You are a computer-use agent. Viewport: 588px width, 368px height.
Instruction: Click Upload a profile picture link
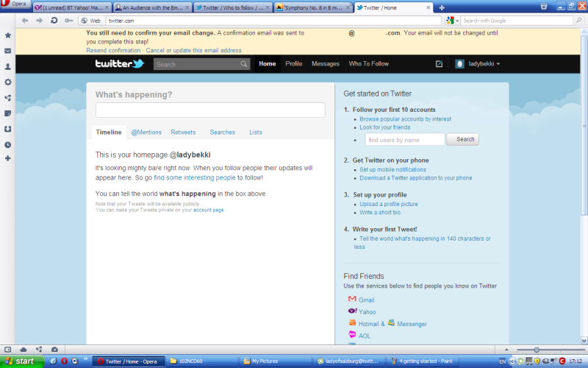tap(389, 205)
